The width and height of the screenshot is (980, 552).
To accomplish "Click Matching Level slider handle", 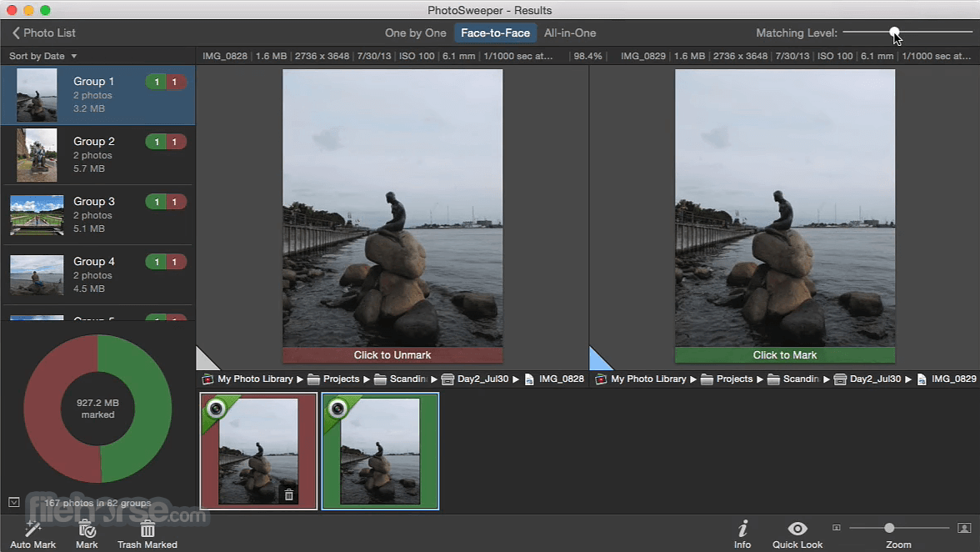I will click(894, 31).
